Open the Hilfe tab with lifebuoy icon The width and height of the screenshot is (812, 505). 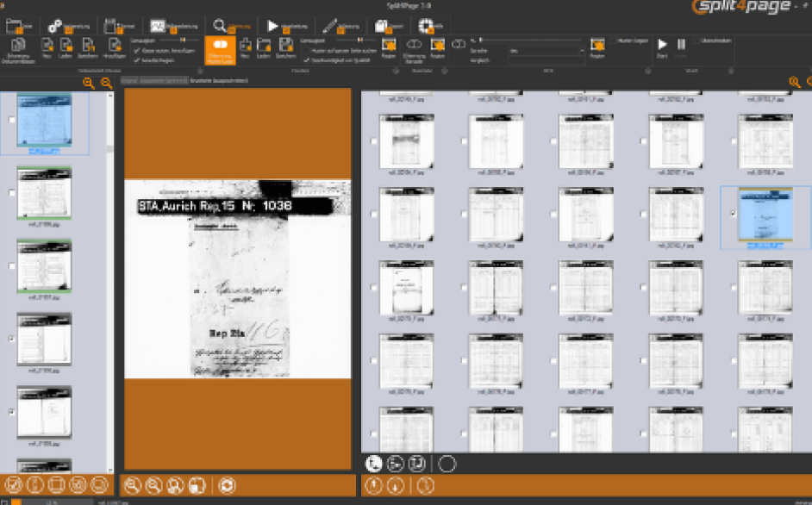431,25
